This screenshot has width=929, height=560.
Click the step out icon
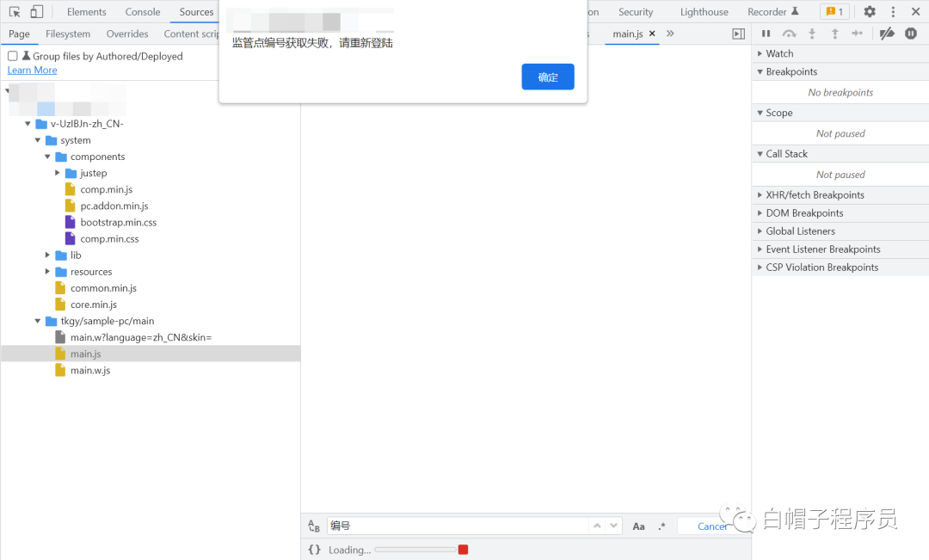pos(834,34)
